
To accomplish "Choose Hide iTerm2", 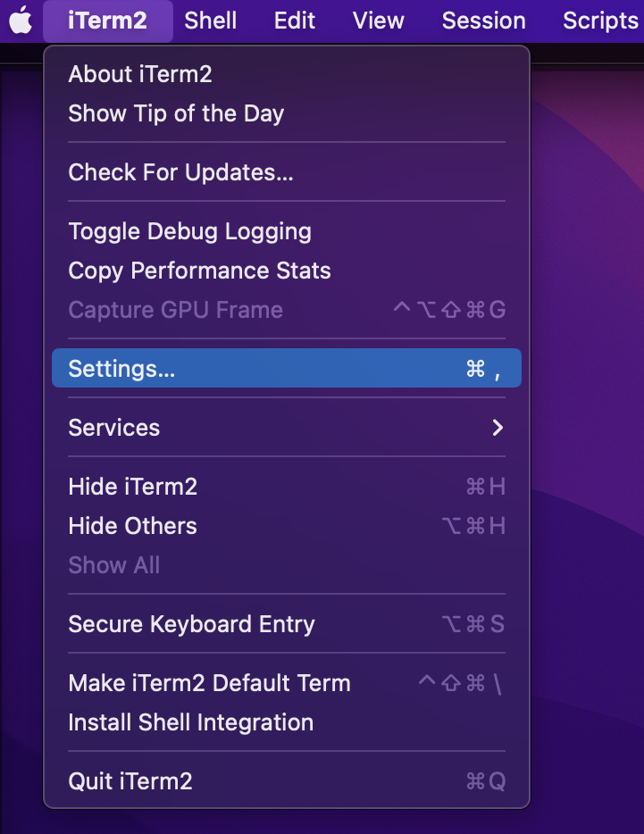I will [287, 487].
